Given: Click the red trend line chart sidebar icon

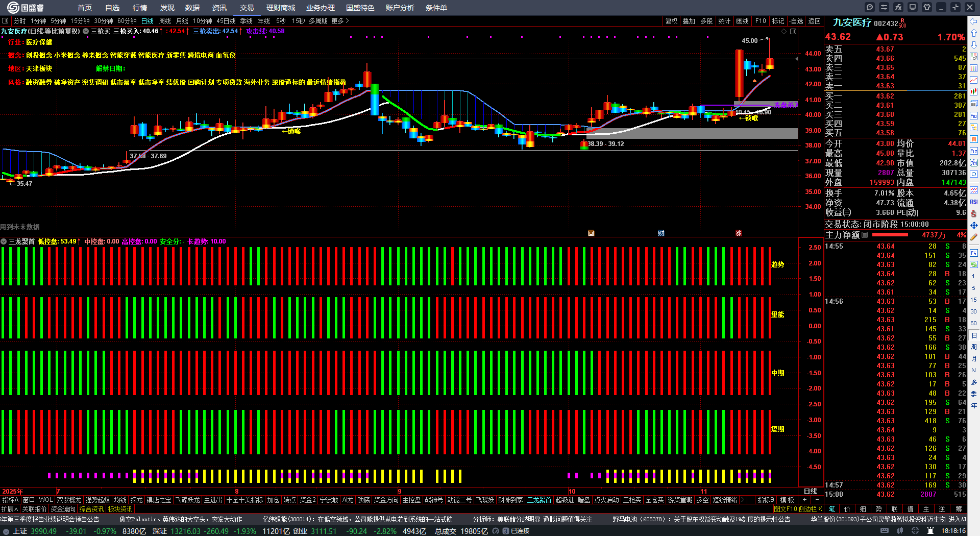Looking at the screenshot, I should [x=974, y=80].
